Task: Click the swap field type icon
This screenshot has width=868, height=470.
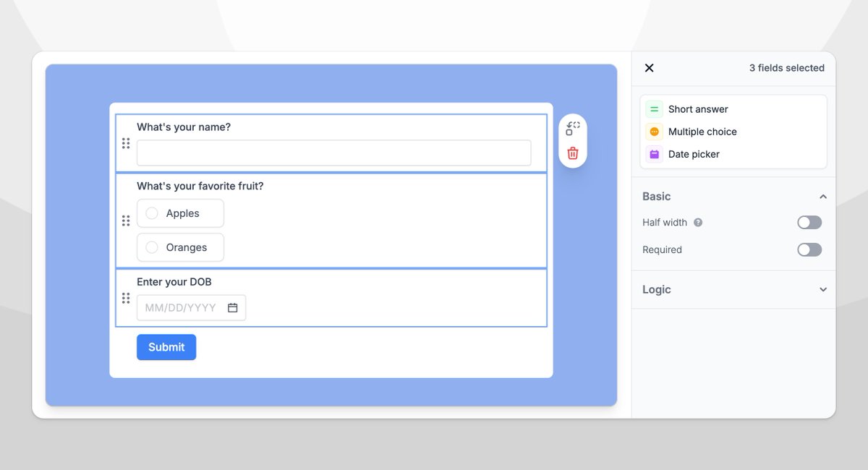Action: (572, 127)
